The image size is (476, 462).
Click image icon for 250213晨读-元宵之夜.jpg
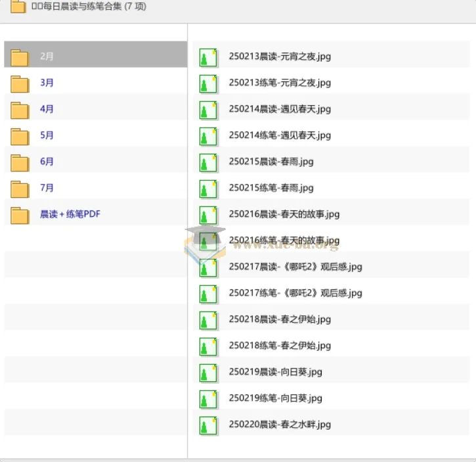208,57
